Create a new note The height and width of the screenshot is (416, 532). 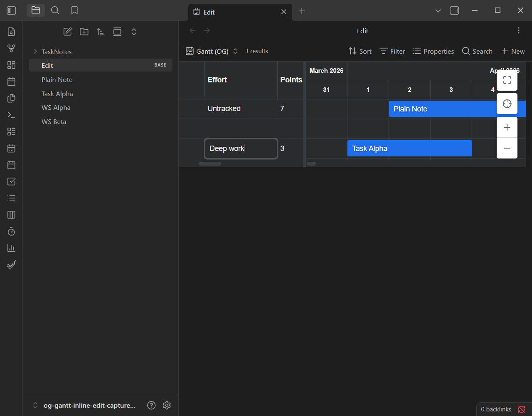point(67,32)
